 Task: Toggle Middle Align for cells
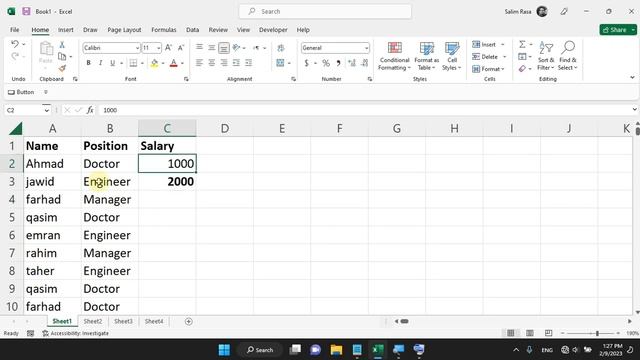(x=211, y=47)
